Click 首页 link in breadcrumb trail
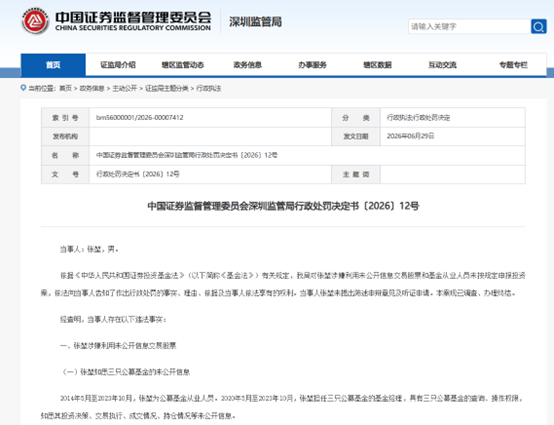554x425 pixels. pos(65,88)
